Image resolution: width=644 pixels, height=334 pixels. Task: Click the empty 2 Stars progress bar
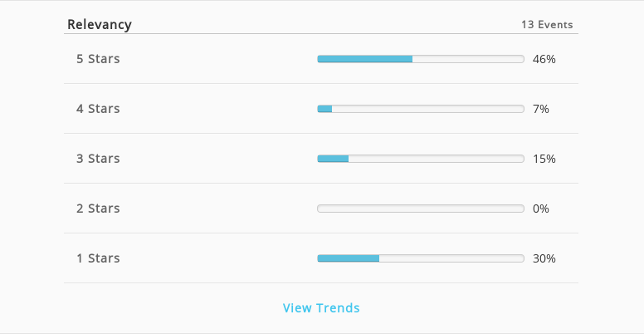point(421,209)
